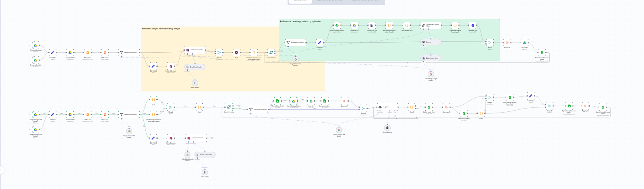
Task: Select the Token Splitter1 node
Action: (x=195, y=83)
